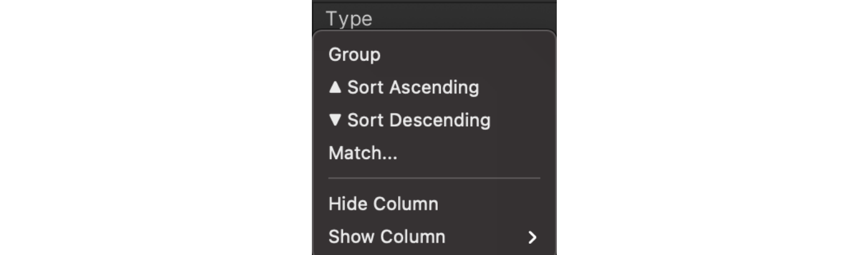Click the Type column header
The image size is (868, 255).
coord(349,19)
